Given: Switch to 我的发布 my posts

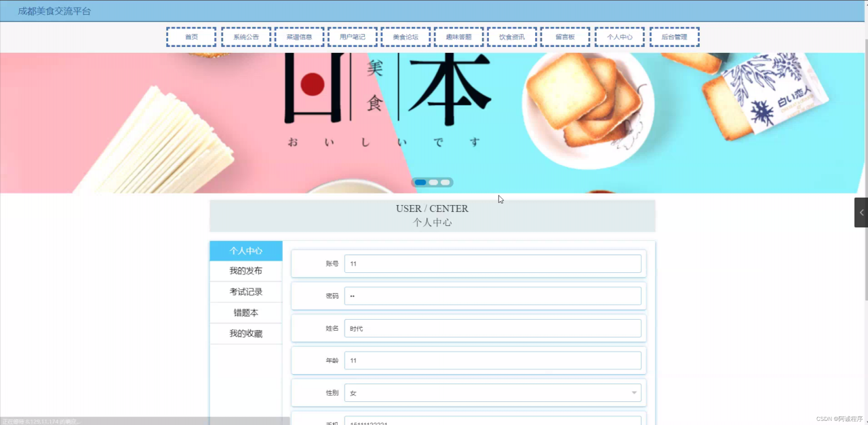Looking at the screenshot, I should click(245, 270).
